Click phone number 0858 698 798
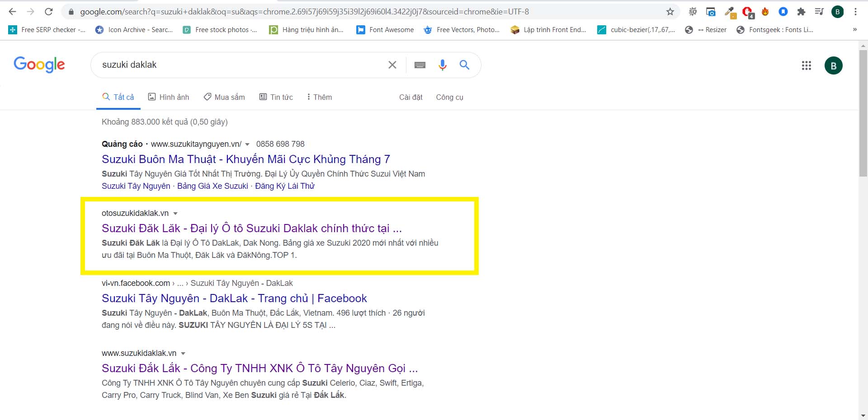This screenshot has width=868, height=420. point(280,144)
